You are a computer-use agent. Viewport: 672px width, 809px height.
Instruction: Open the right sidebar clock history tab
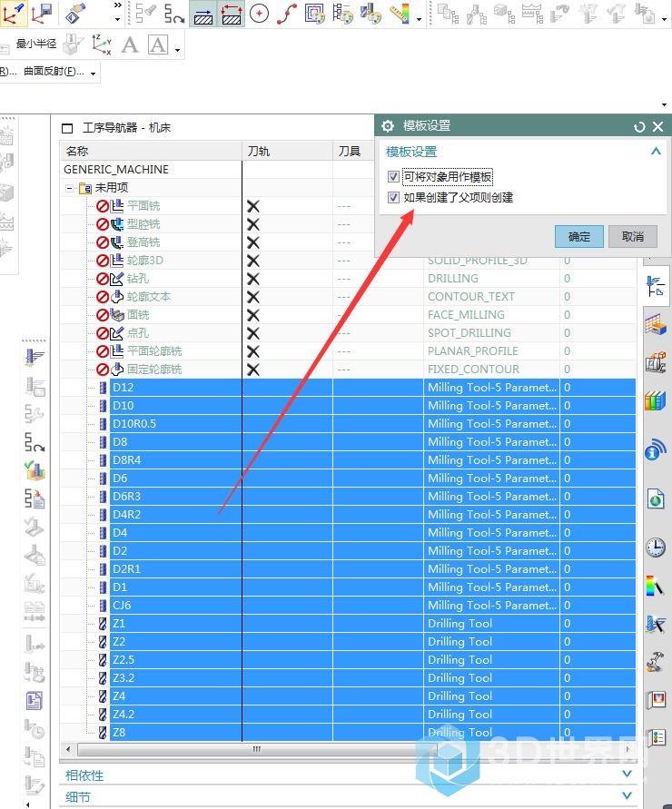[656, 547]
